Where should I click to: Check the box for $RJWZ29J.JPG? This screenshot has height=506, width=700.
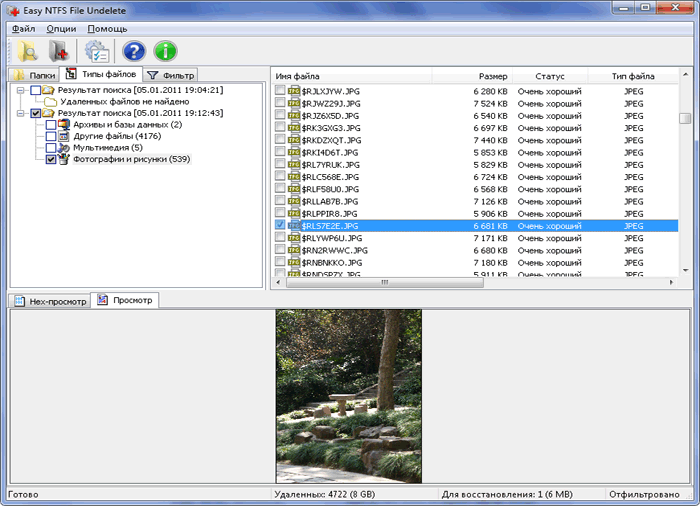pyautogui.click(x=279, y=103)
